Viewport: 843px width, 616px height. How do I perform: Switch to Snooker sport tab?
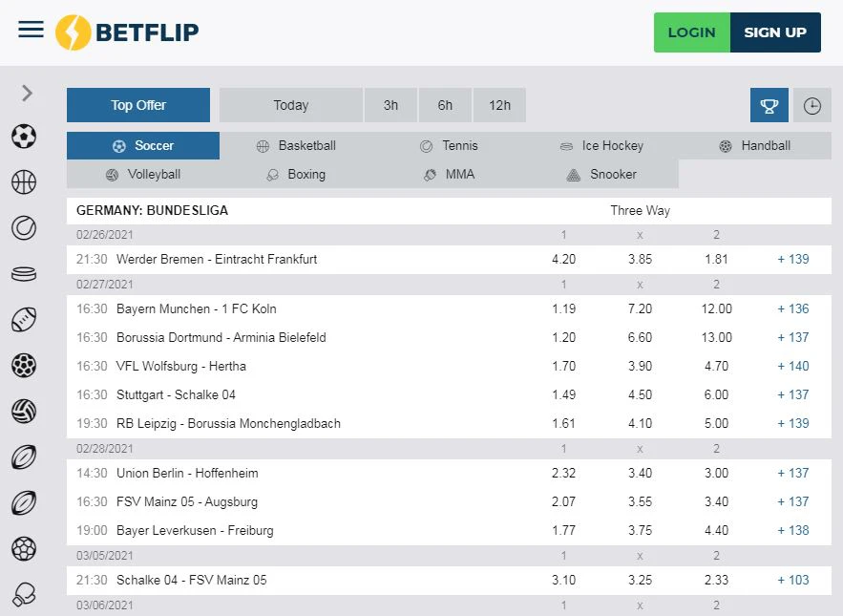[601, 175]
